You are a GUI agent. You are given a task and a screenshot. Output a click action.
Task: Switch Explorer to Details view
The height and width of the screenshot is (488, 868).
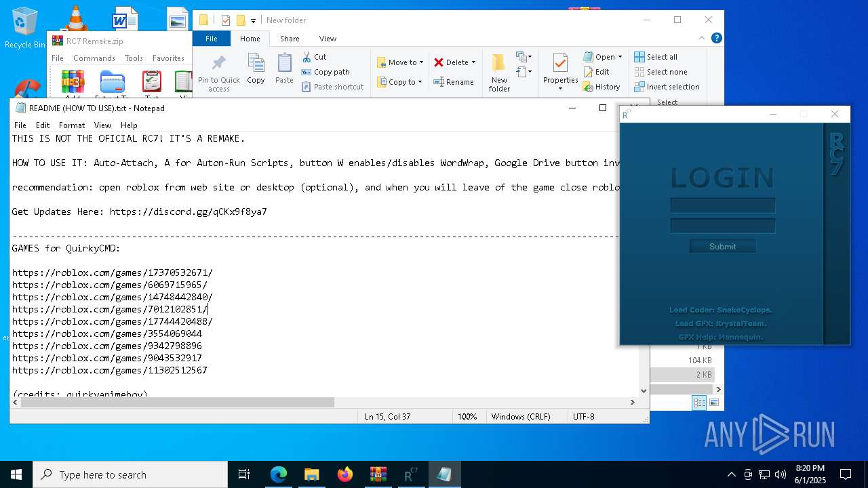click(699, 403)
